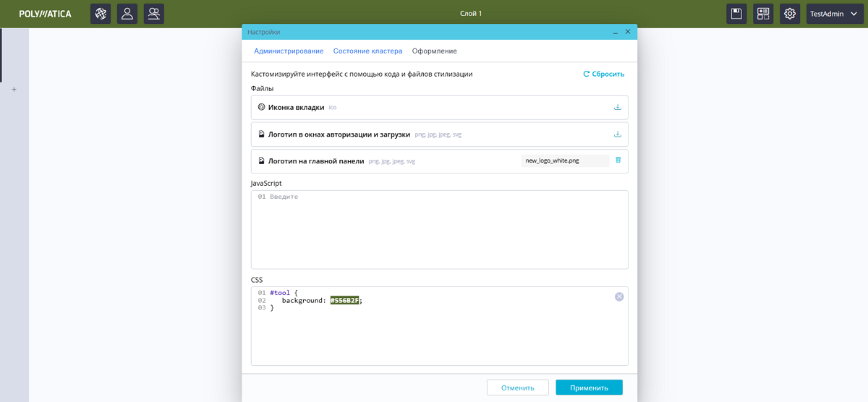Image resolution: width=868 pixels, height=402 pixels.
Task: Click the globe sphere icon in top bar
Action: (101, 14)
